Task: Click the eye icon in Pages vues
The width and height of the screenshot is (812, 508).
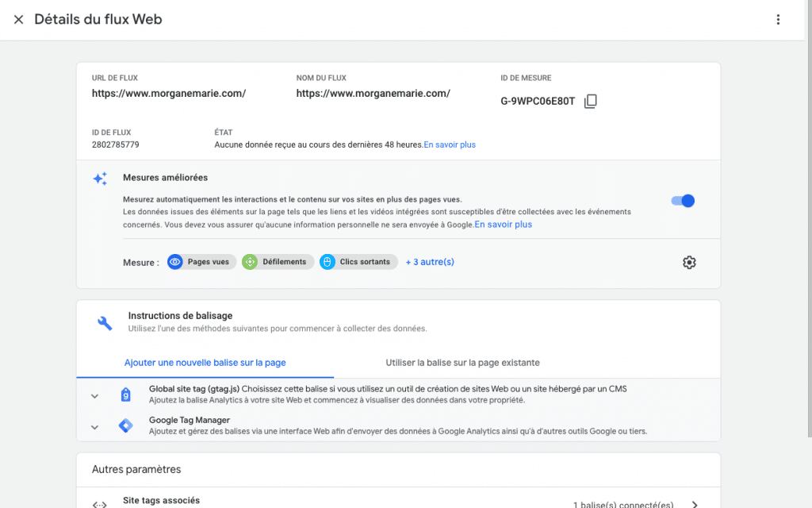Action: click(175, 262)
